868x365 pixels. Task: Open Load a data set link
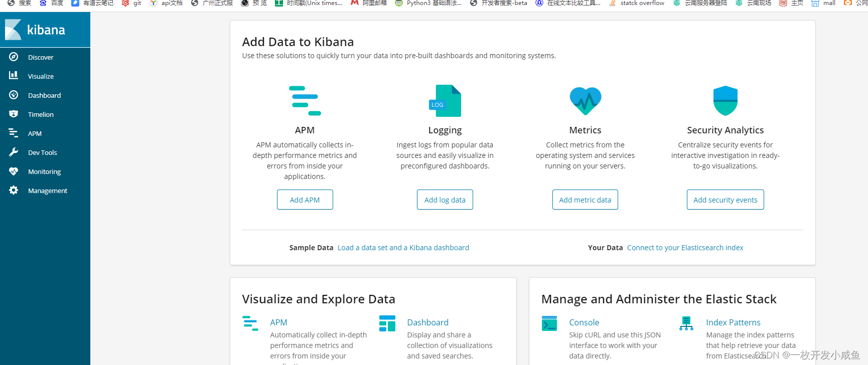(403, 248)
